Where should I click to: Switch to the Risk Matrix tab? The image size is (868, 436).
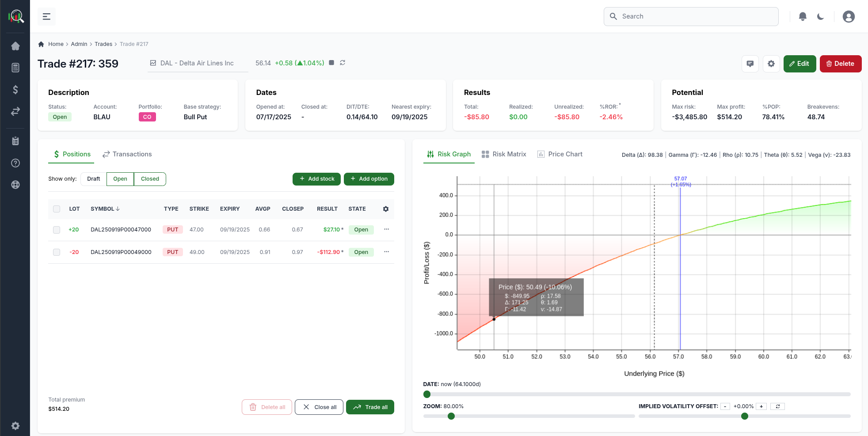pos(504,154)
